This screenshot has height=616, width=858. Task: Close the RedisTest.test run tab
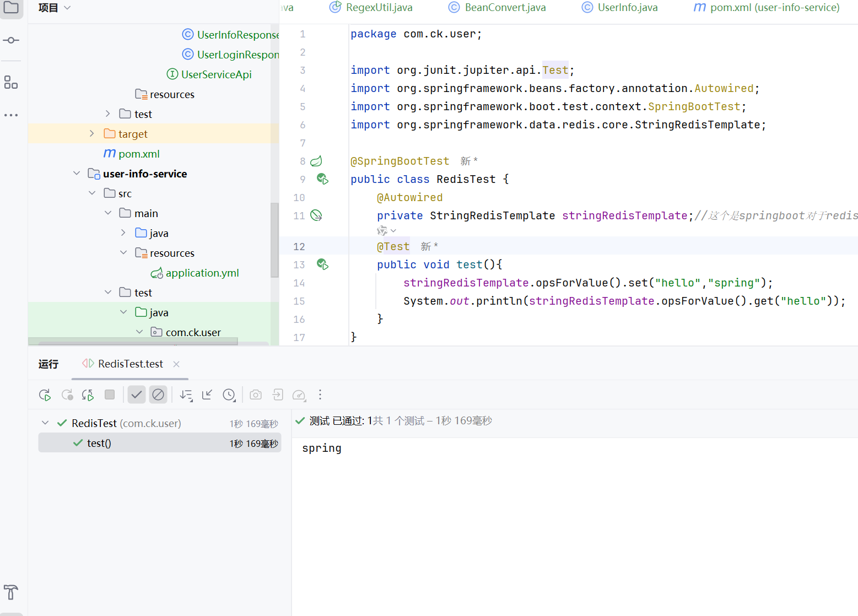176,364
